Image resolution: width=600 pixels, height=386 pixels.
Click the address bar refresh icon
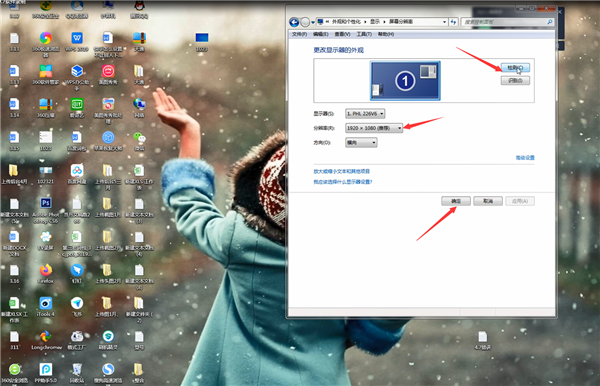[x=453, y=22]
